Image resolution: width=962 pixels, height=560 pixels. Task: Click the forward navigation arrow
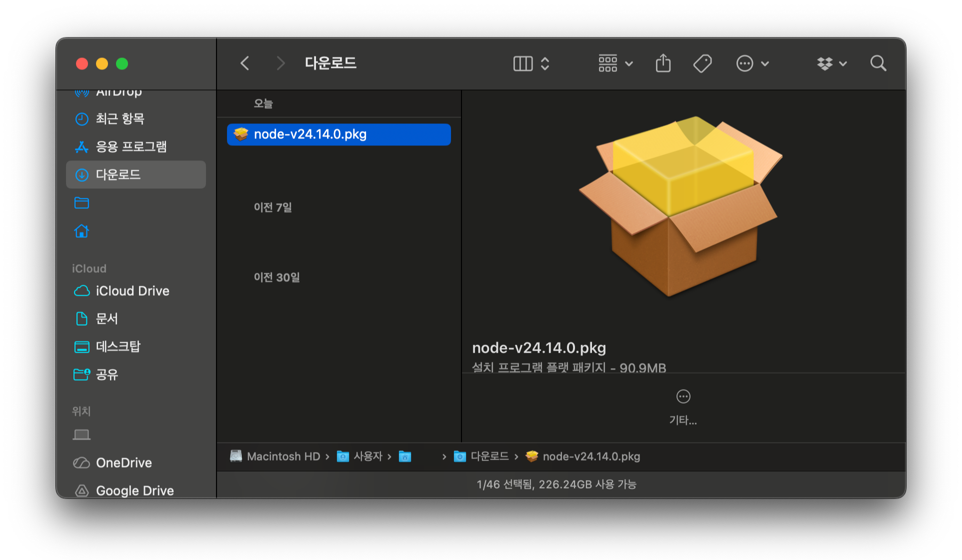pos(280,63)
